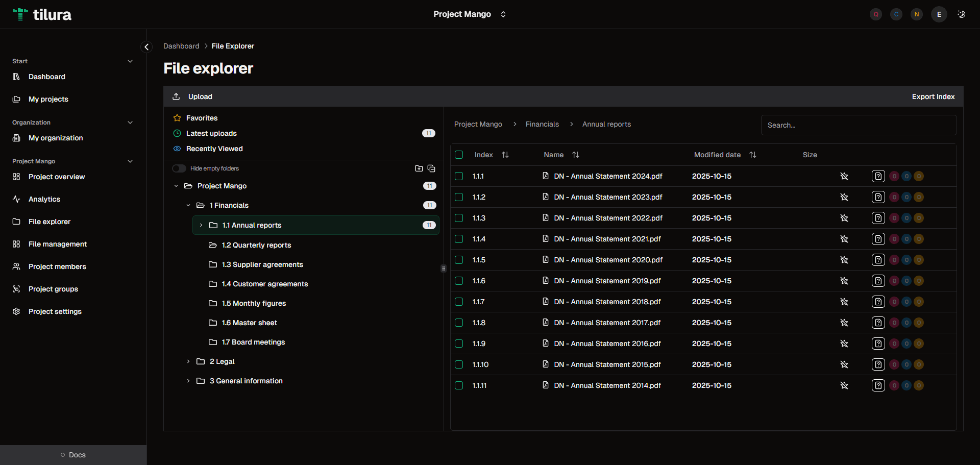Image resolution: width=980 pixels, height=465 pixels.
Task: Expand the 2 Legal folder
Action: pos(188,361)
